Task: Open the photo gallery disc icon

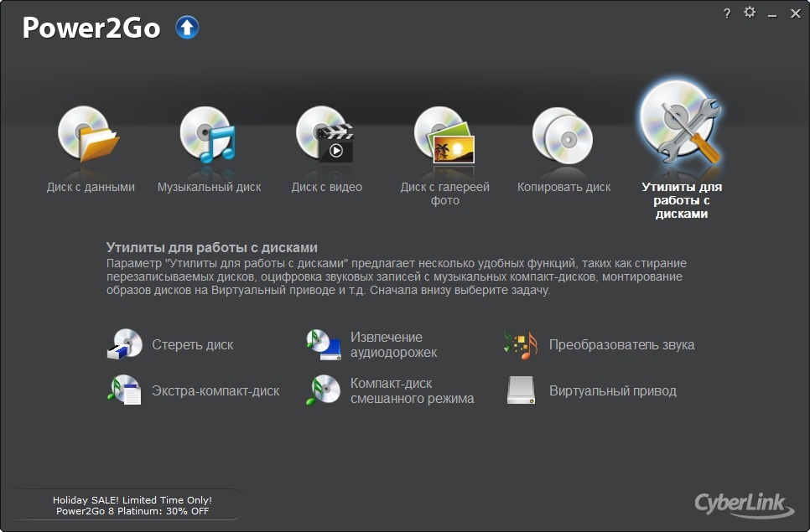Action: click(444, 135)
